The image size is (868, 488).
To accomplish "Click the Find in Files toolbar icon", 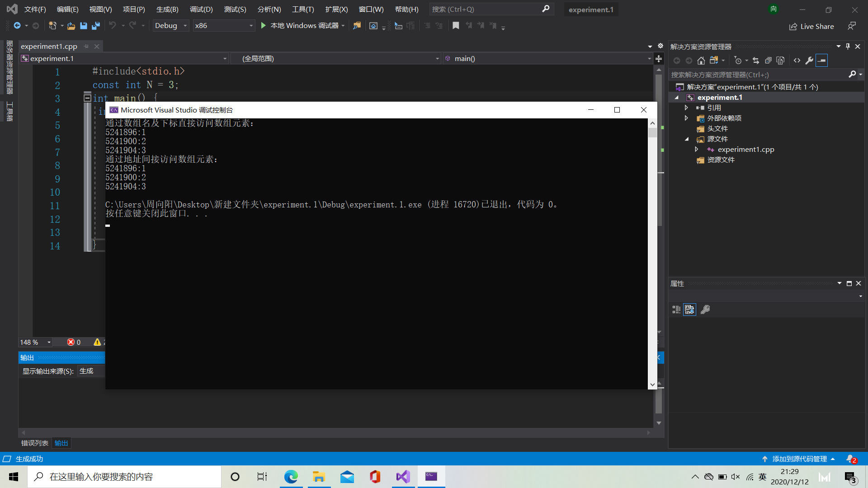I will point(357,26).
